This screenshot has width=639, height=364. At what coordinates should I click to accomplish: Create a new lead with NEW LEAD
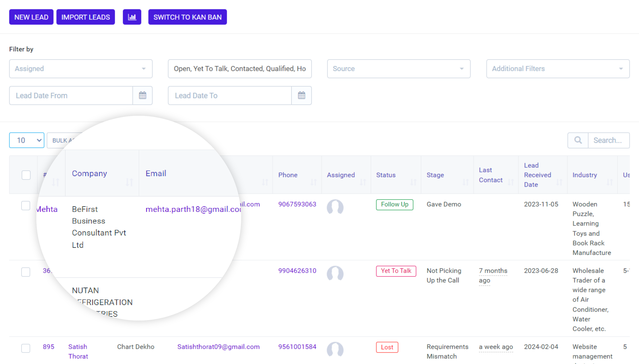click(31, 17)
